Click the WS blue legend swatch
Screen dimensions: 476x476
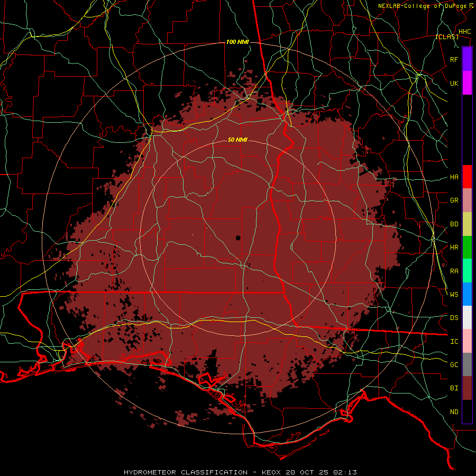point(467,294)
